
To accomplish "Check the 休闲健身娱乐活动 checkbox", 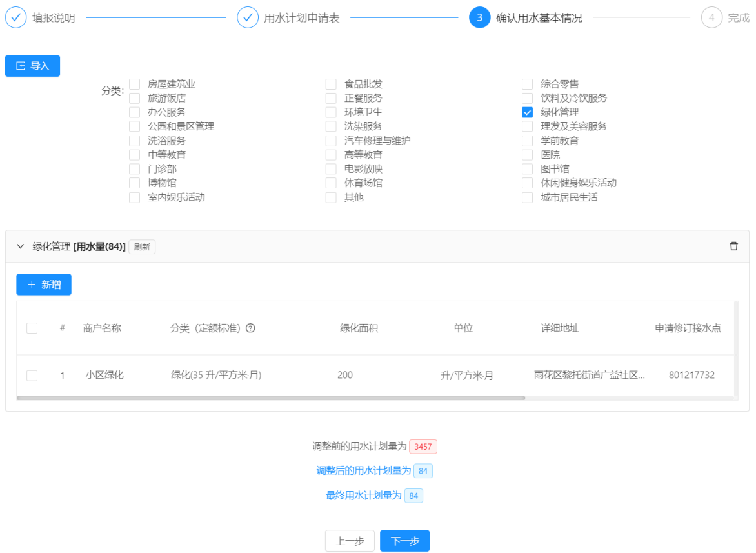I will (528, 183).
